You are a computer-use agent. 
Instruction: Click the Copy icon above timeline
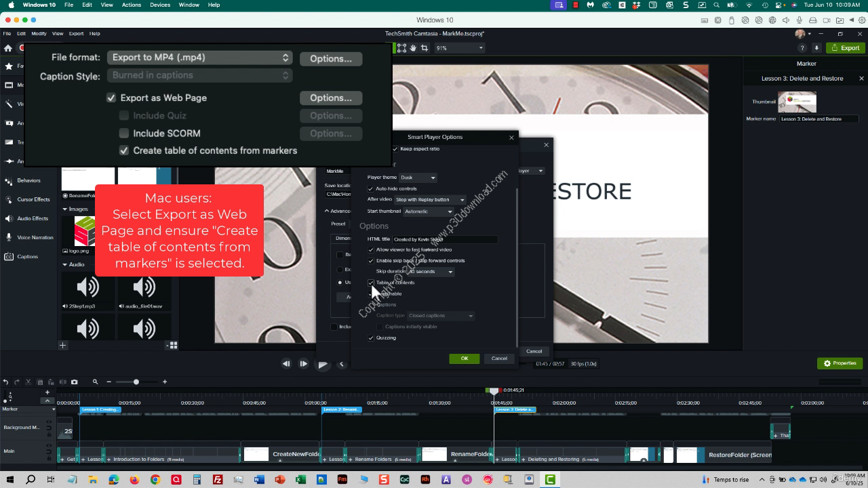tap(40, 382)
